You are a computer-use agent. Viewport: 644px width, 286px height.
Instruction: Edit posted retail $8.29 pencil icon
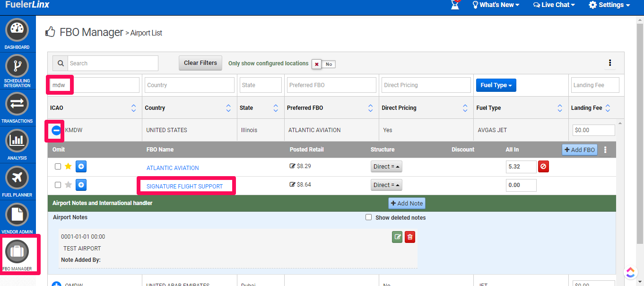tap(292, 166)
